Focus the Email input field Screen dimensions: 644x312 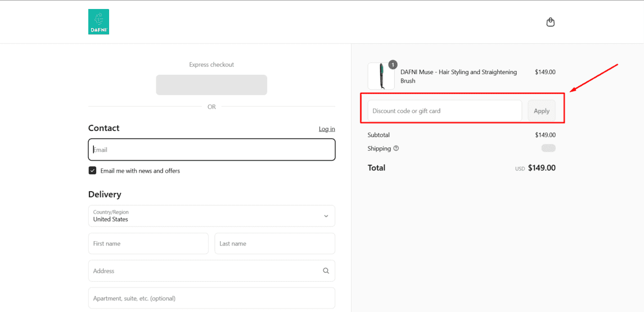click(211, 150)
